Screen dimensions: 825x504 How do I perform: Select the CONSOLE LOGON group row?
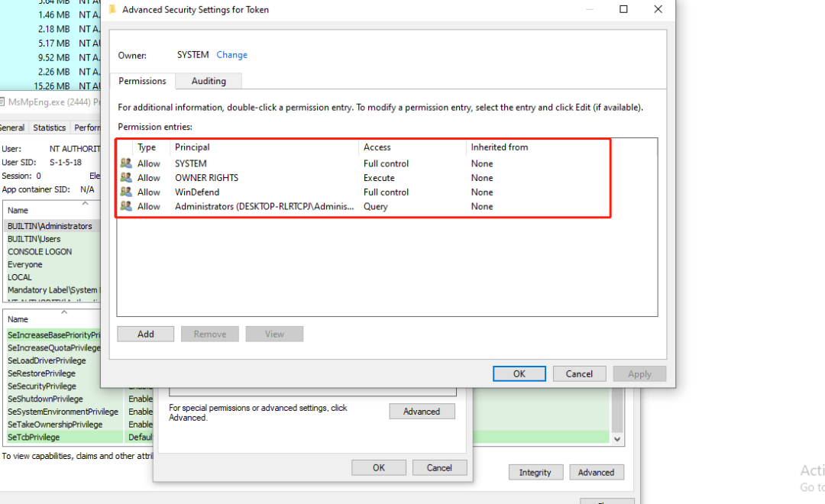tap(52, 251)
